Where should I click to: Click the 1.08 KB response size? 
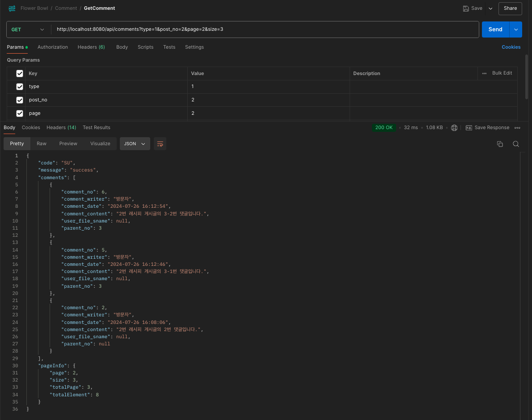coord(434,128)
